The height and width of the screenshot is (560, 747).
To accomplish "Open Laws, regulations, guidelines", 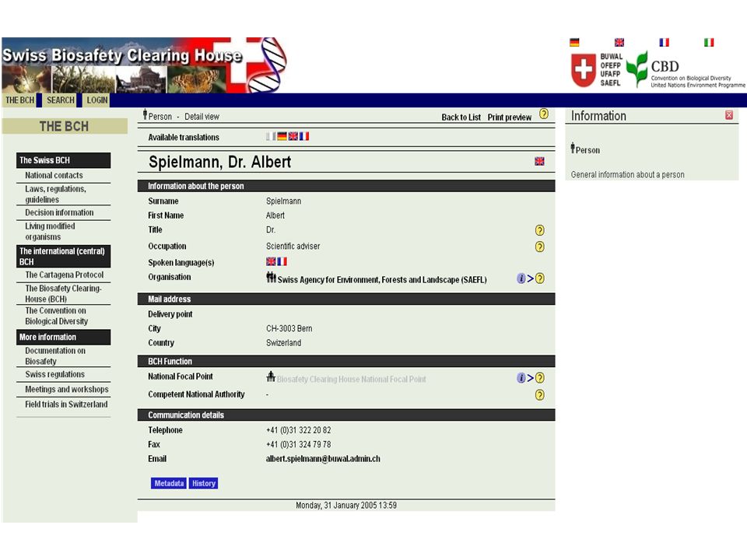I will click(56, 194).
